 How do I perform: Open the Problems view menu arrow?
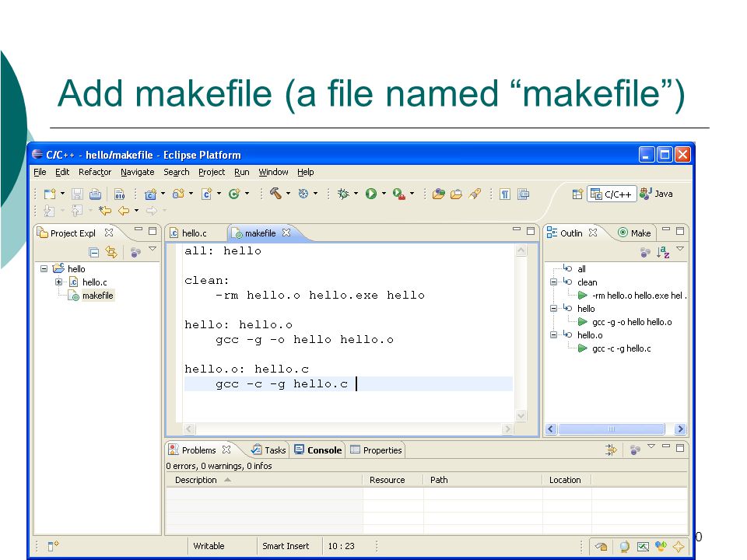651,446
